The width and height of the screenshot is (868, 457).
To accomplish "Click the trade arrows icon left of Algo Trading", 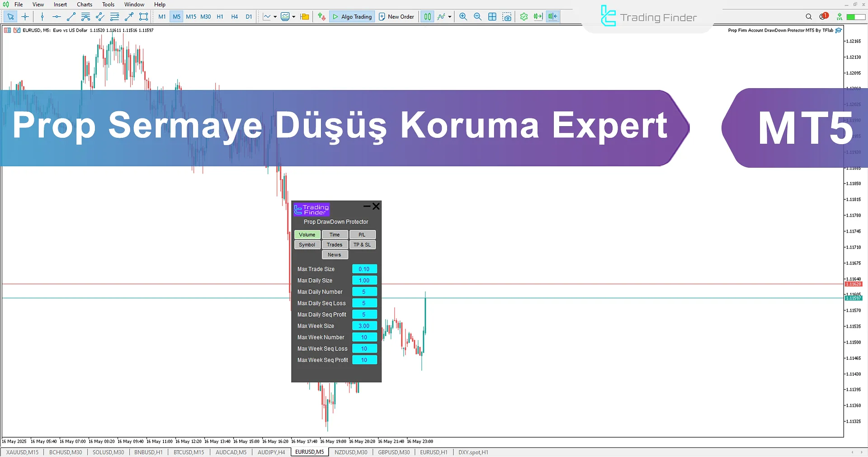I will [x=321, y=17].
